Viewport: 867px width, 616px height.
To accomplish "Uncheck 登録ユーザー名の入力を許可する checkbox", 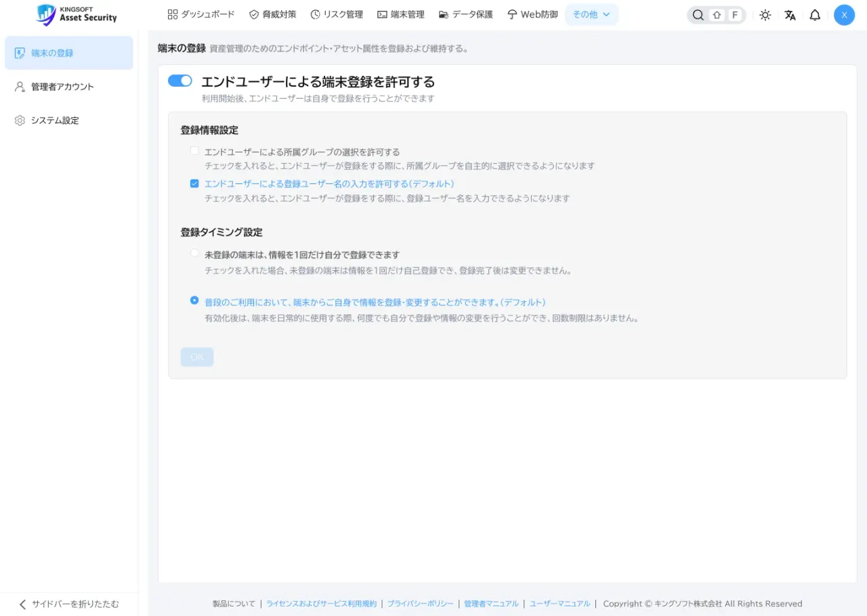I will [x=194, y=183].
